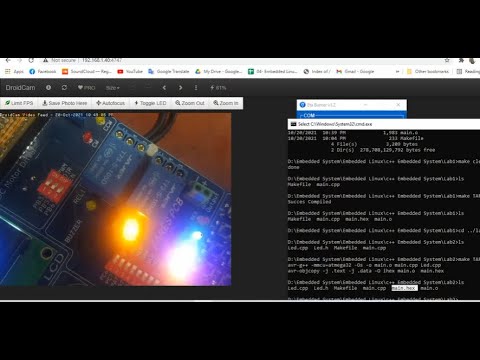Click the cmd.exe window title bar icon
Image resolution: width=480 pixels, height=360 pixels.
(x=293, y=124)
